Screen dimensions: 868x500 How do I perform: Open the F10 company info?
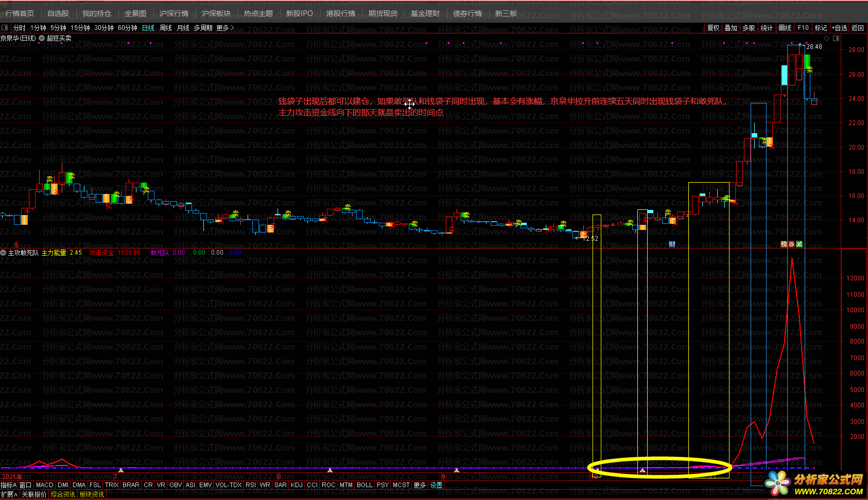pos(803,28)
